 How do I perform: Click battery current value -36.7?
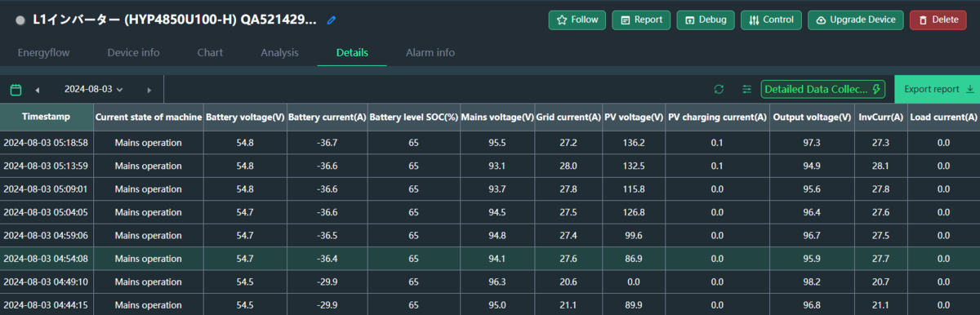coord(327,143)
